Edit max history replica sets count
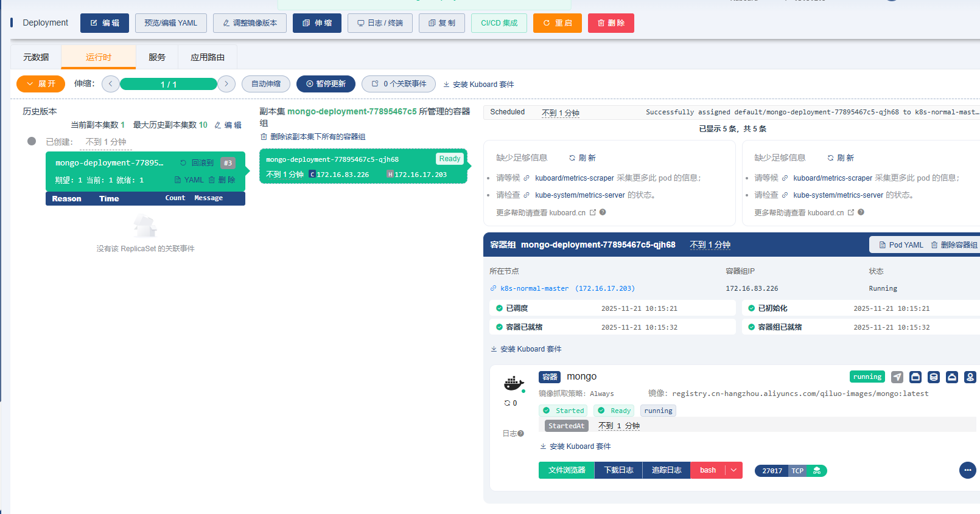Screen dimensions: 980x514 pyautogui.click(x=228, y=125)
